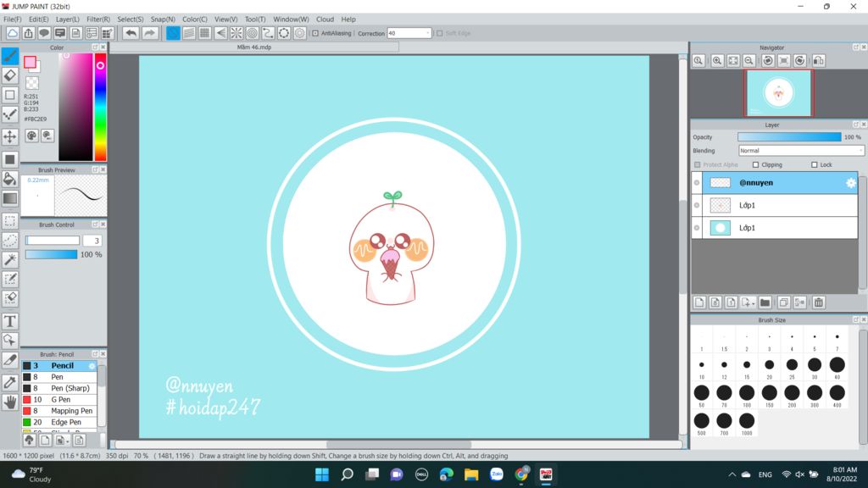Create new folder in Layer panel
Image resolution: width=868 pixels, height=488 pixels.
click(765, 302)
